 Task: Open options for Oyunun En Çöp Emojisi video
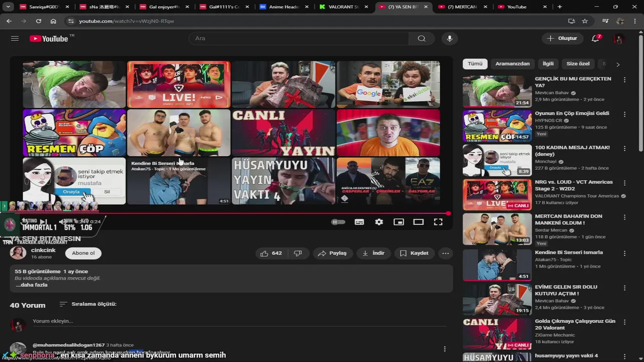click(624, 115)
